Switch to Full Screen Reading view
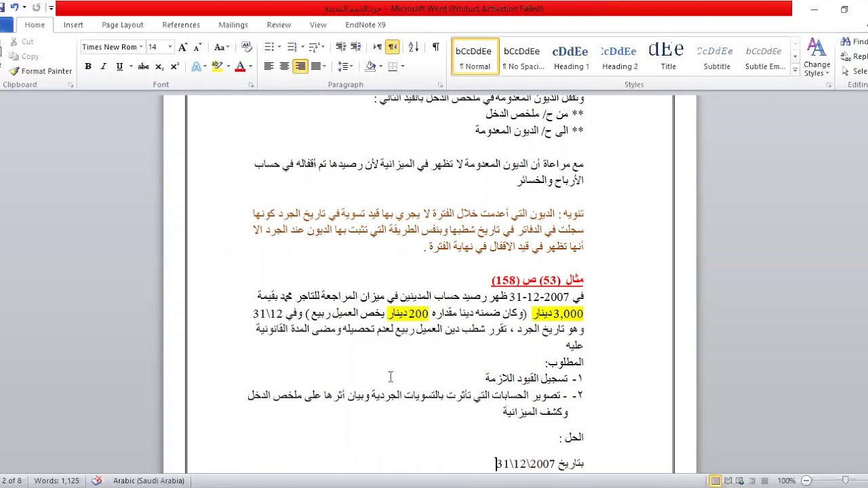 click(x=728, y=481)
